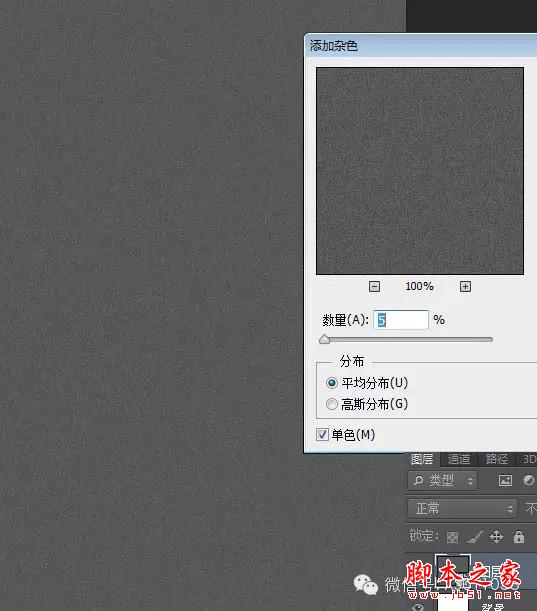This screenshot has height=611, width=537.
Task: Toggle lock position move icon
Action: coord(496,537)
